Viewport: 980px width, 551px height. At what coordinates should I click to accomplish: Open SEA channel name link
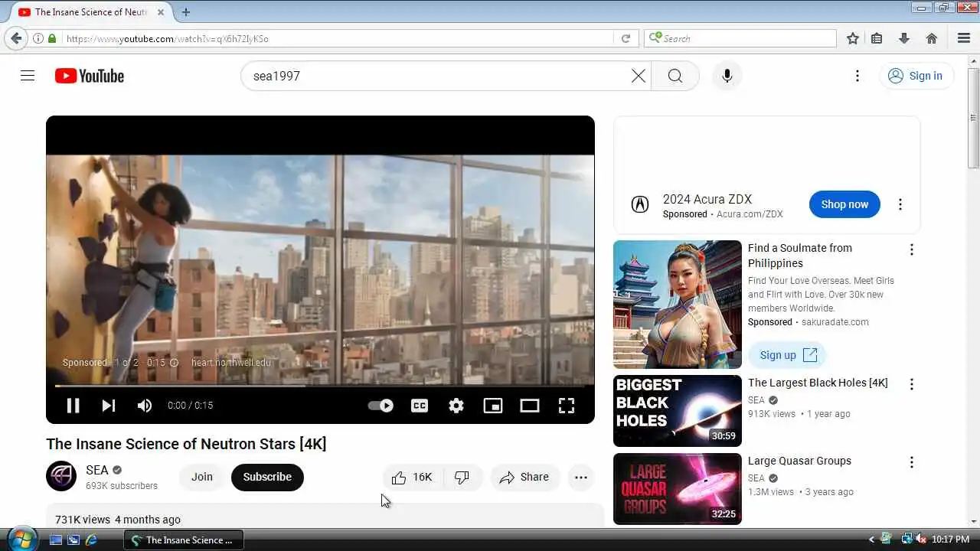[x=97, y=470]
